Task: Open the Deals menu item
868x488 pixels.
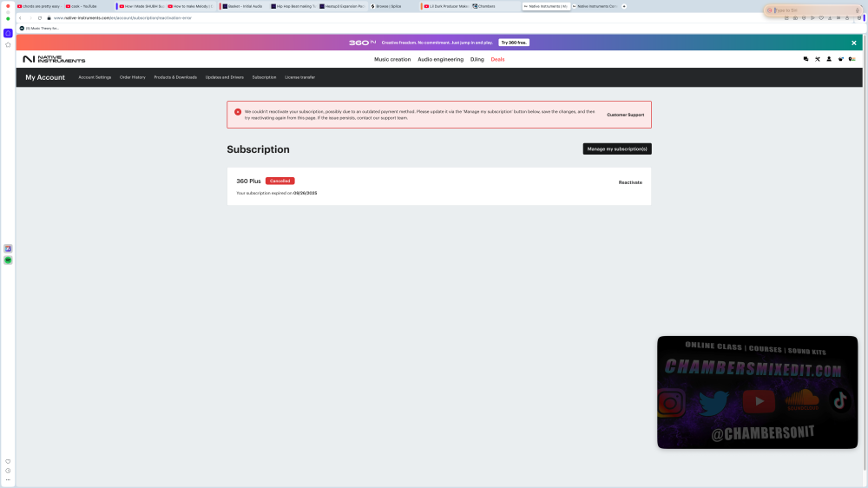Action: [x=497, y=59]
